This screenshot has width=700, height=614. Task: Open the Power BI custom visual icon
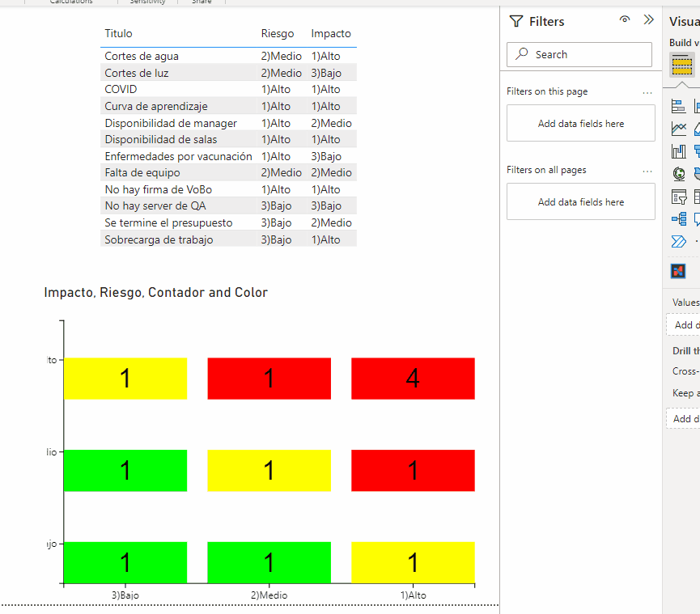[x=678, y=270]
